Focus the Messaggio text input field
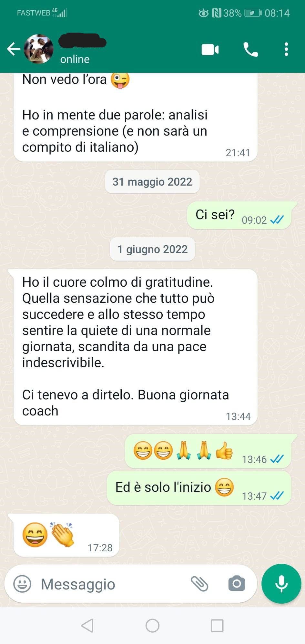The height and width of the screenshot is (644, 305). 110,584
